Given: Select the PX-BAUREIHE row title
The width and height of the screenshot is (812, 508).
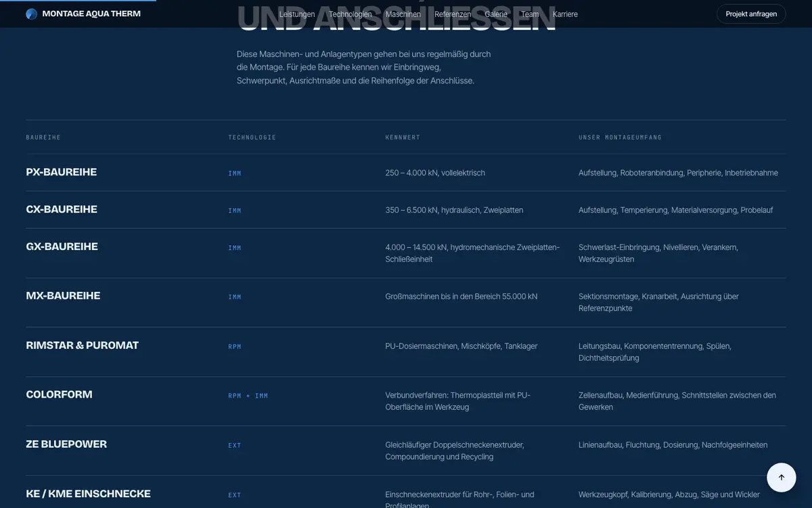Looking at the screenshot, I should coord(62,172).
